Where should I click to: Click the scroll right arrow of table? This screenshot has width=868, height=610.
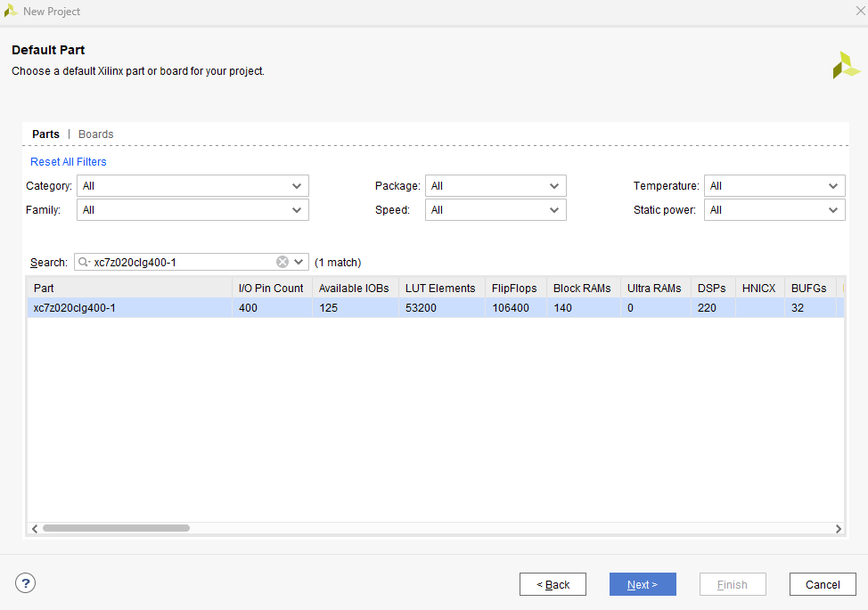pos(838,529)
